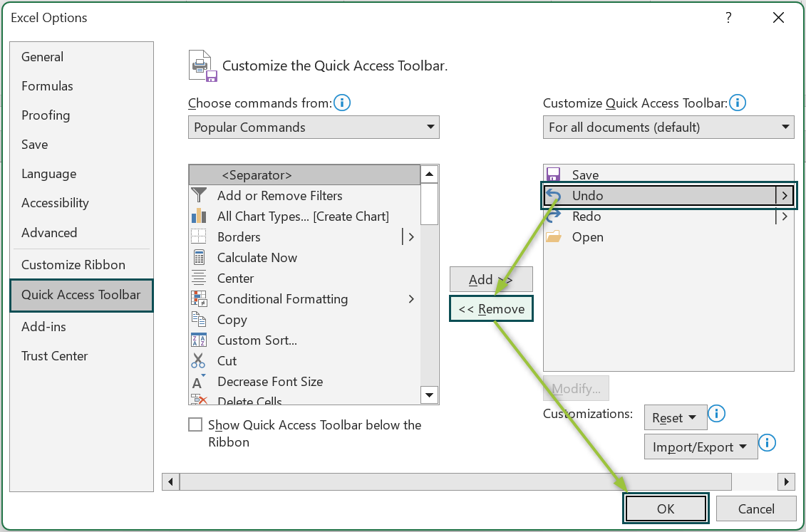This screenshot has height=532, width=806.
Task: Open the Trust Center category
Action: pyautogui.click(x=82, y=356)
